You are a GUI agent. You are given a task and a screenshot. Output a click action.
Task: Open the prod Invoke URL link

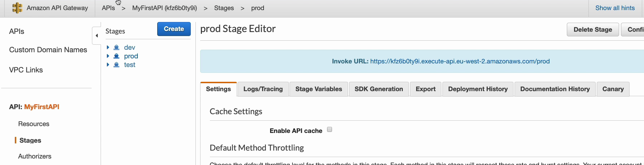click(460, 61)
